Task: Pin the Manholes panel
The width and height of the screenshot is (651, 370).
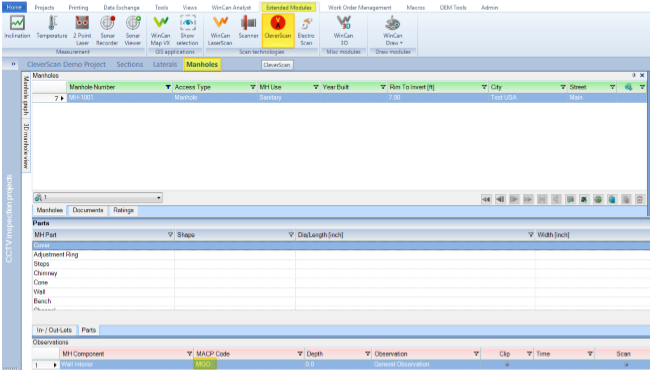Action: tap(634, 76)
